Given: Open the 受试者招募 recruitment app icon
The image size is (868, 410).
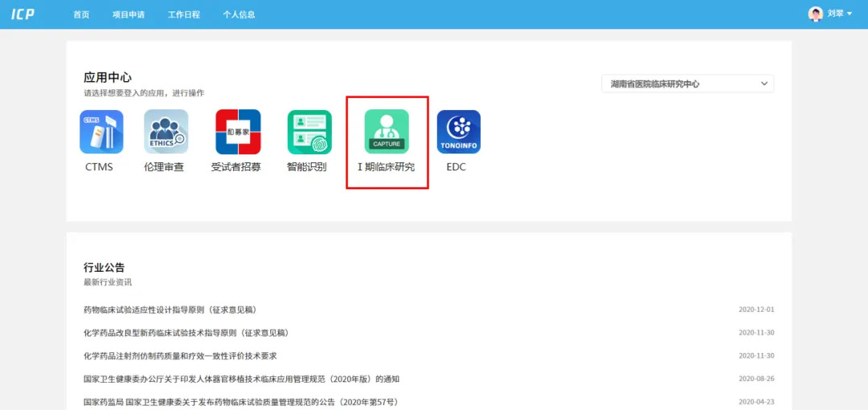Looking at the screenshot, I should pos(238,132).
